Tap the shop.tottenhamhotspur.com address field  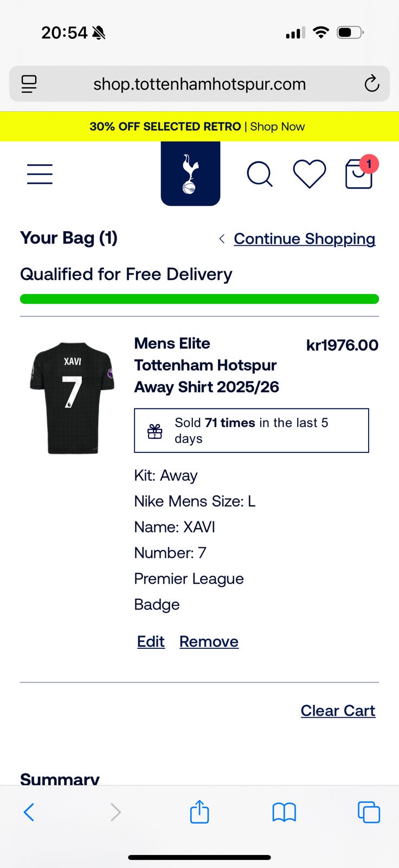click(x=200, y=84)
